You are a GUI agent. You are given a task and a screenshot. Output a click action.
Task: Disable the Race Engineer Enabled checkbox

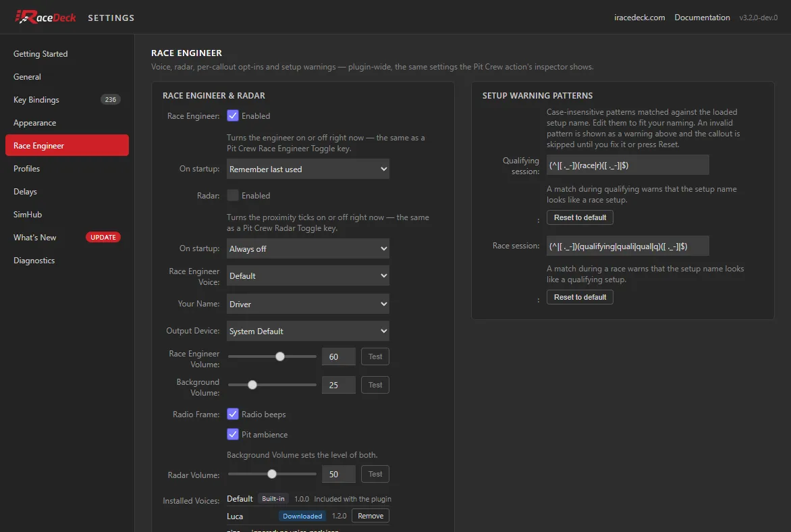point(233,115)
